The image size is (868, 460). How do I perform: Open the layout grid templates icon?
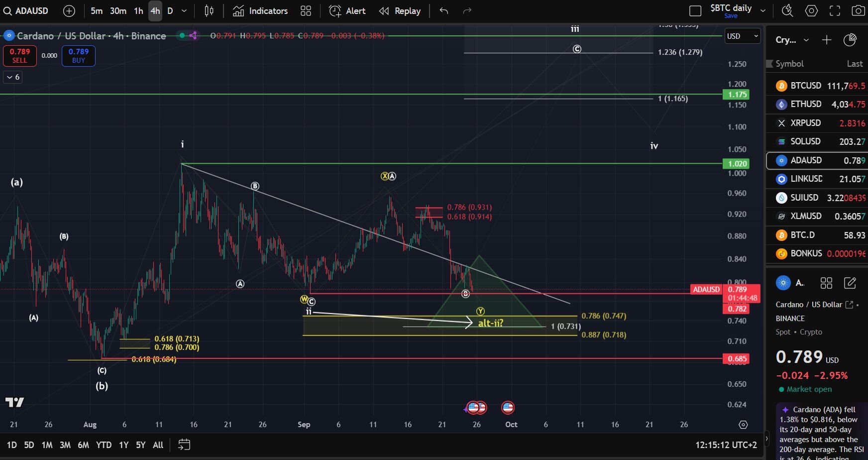coord(306,11)
